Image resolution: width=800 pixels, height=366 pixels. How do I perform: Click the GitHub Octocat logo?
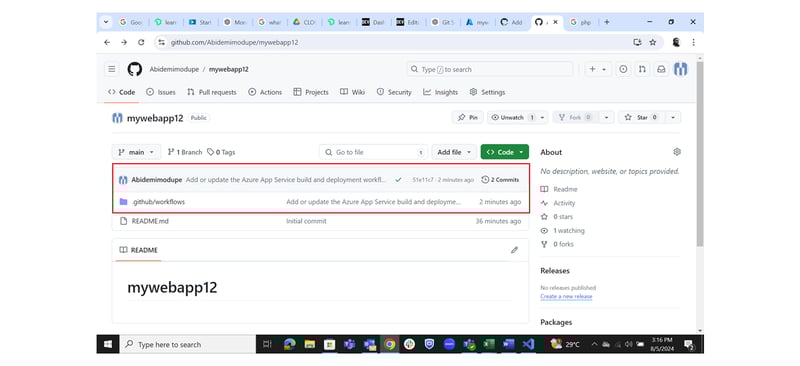[x=135, y=69]
